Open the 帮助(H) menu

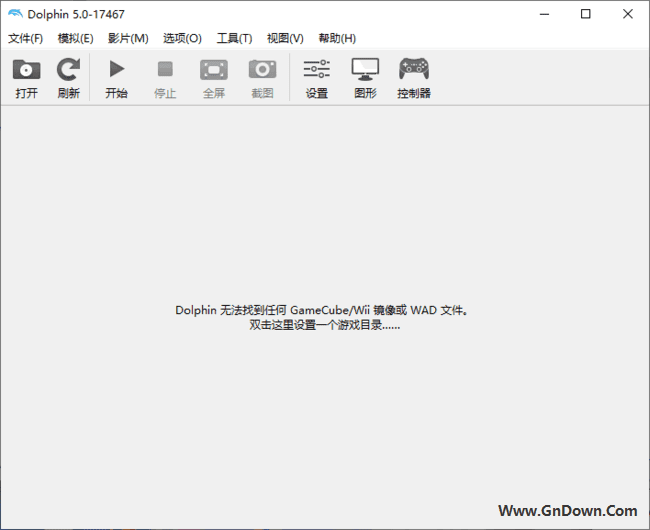tap(337, 38)
